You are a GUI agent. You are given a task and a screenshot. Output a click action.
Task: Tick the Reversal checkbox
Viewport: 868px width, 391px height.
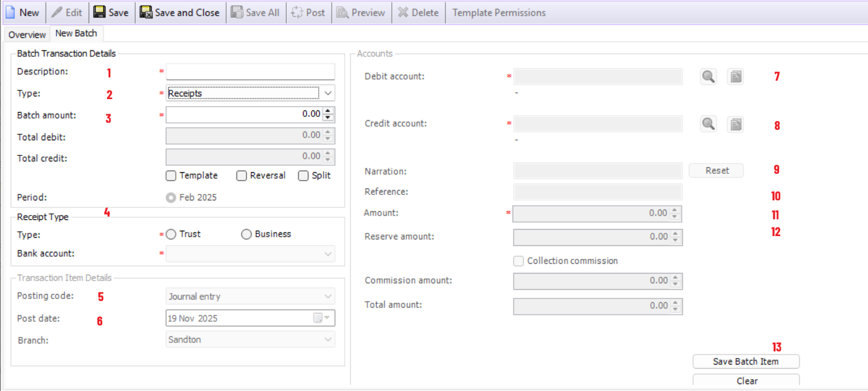coord(241,175)
